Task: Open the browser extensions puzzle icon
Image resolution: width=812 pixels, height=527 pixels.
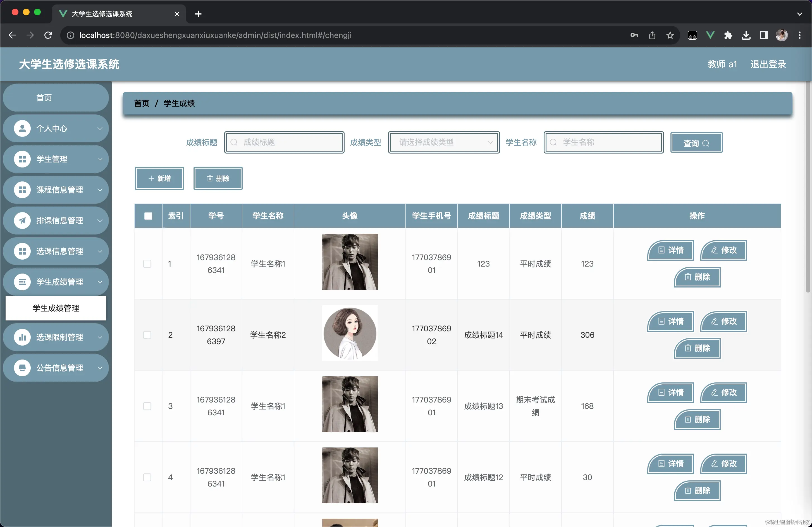Action: click(x=728, y=35)
